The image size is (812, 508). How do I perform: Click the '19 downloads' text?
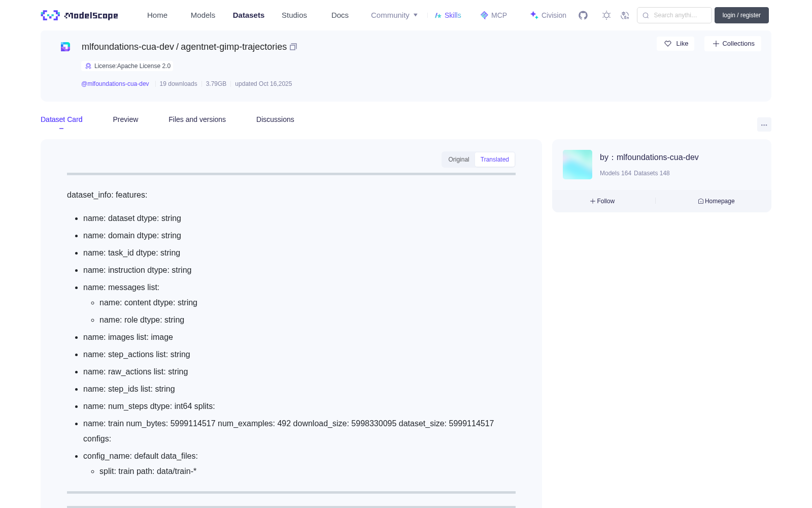(x=178, y=84)
